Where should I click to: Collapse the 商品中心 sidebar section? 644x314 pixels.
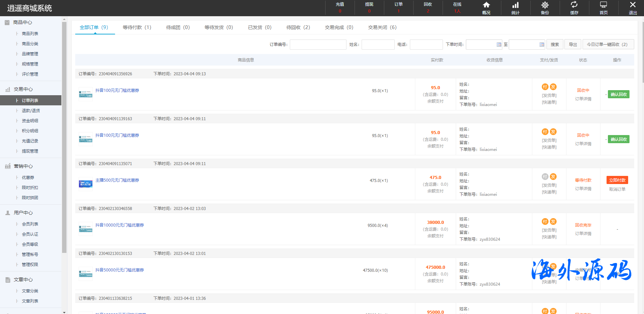(x=23, y=22)
